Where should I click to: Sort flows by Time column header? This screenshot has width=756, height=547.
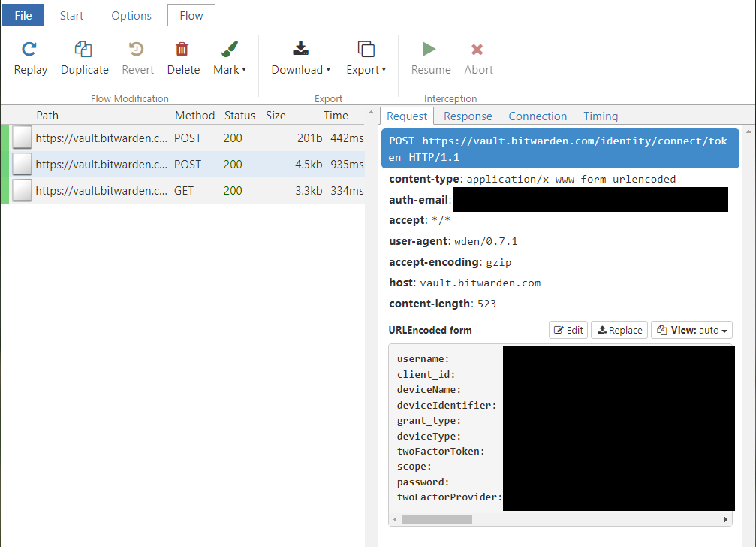click(336, 115)
